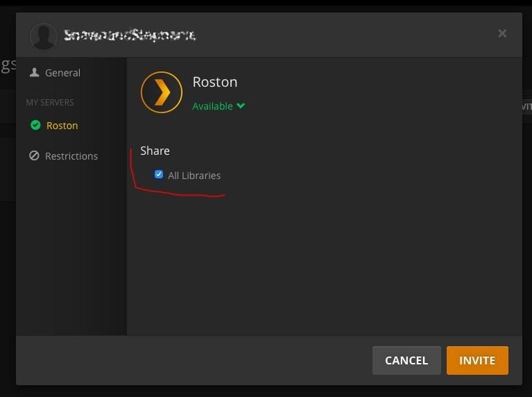532x397 pixels.
Task: Switch to the Restrictions section
Action: [x=71, y=156]
